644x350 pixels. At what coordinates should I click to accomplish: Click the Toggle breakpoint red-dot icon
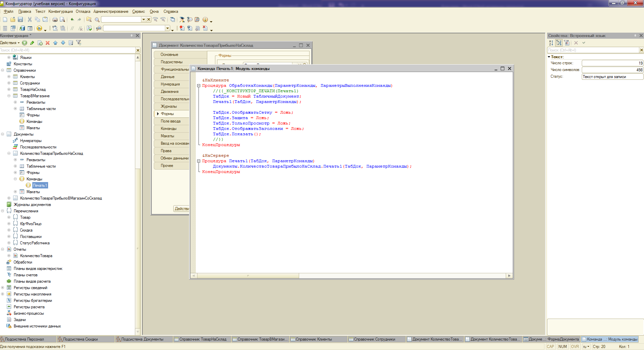click(x=182, y=28)
